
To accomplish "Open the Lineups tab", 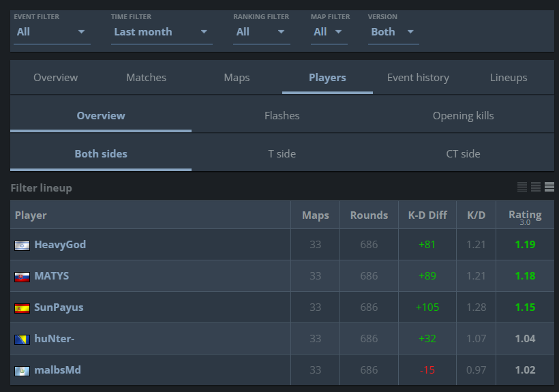I will tap(509, 78).
